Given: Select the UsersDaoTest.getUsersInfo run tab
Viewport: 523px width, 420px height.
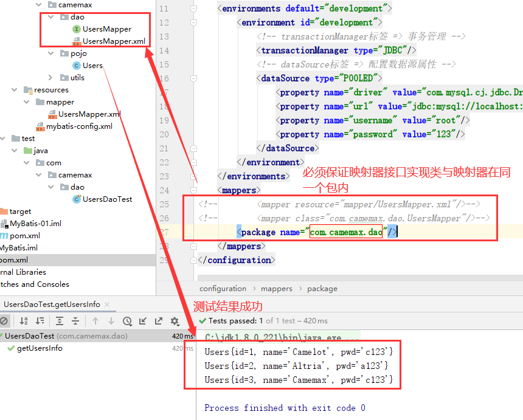Looking at the screenshot, I should (x=52, y=305).
